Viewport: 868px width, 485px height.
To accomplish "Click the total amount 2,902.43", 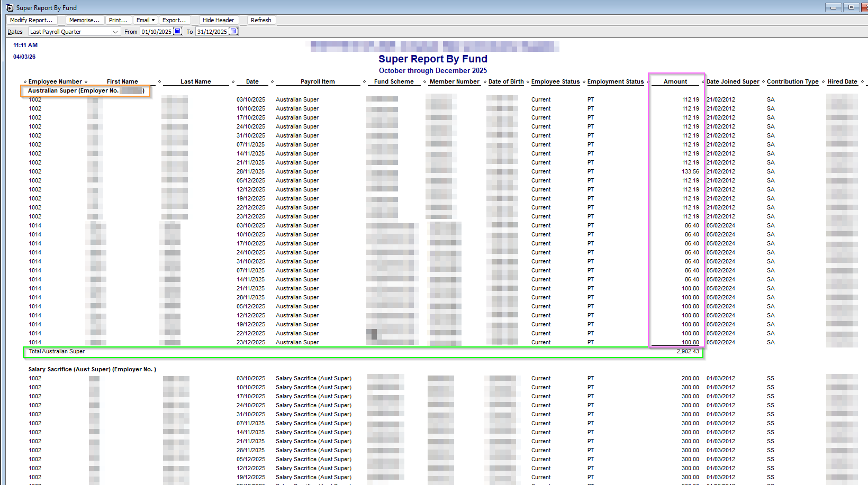I will click(688, 351).
